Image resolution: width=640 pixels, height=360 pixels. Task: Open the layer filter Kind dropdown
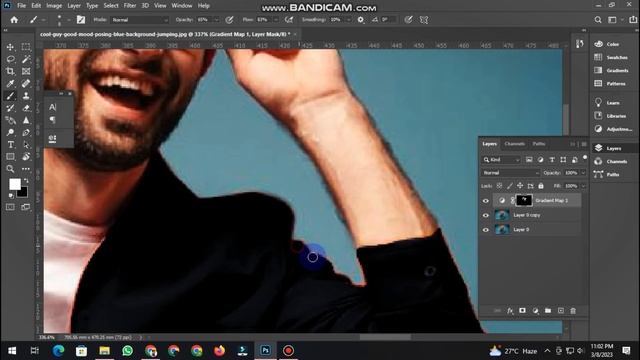501,160
